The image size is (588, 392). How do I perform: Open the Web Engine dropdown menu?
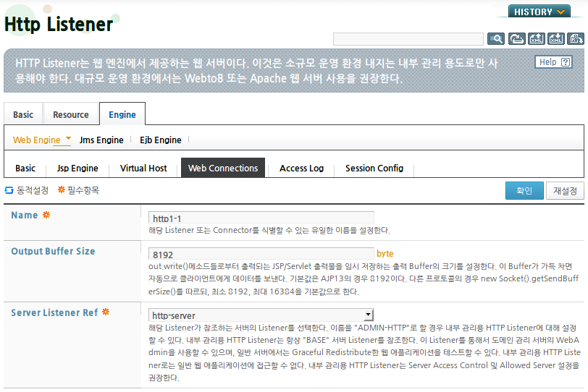coord(41,140)
